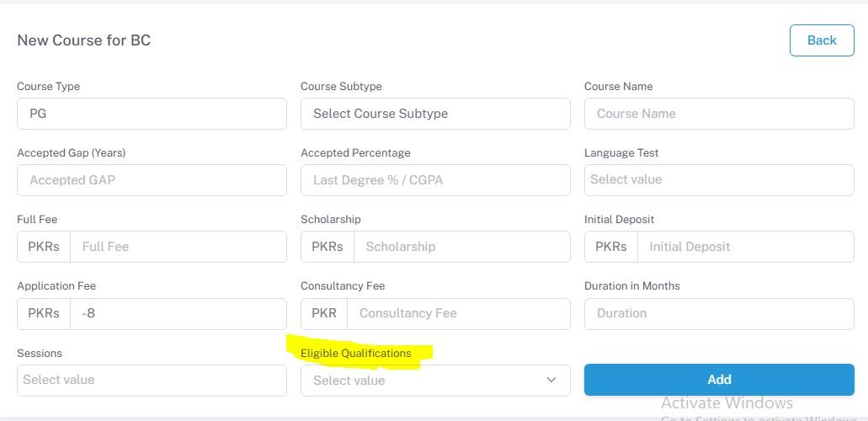
Task: Click the Consultancy Fee input field
Action: 458,313
